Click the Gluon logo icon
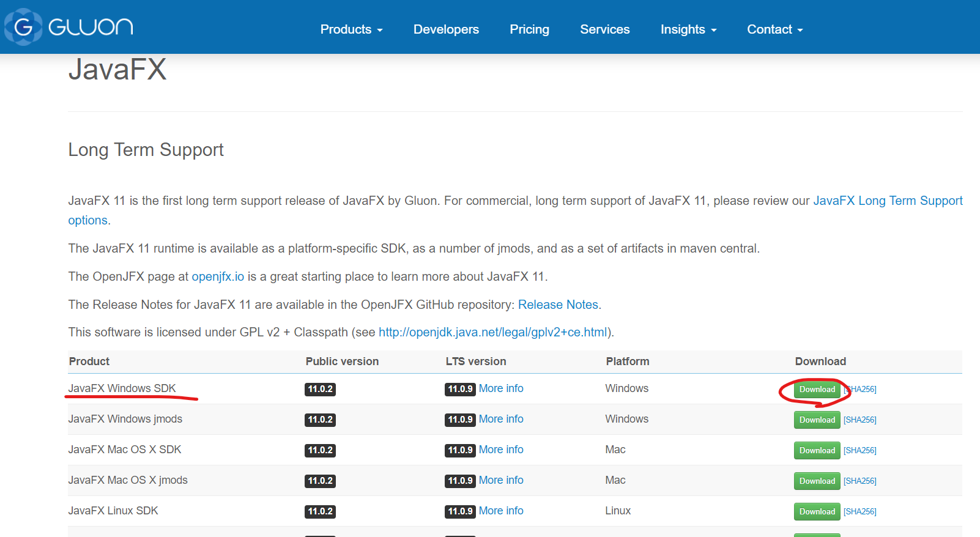The width and height of the screenshot is (980, 537). pyautogui.click(x=23, y=27)
